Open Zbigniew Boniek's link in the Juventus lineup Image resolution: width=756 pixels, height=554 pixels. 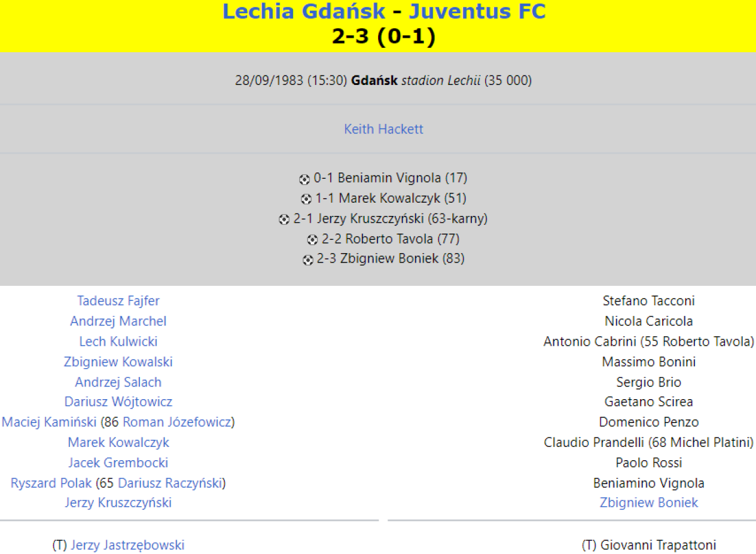pos(649,502)
